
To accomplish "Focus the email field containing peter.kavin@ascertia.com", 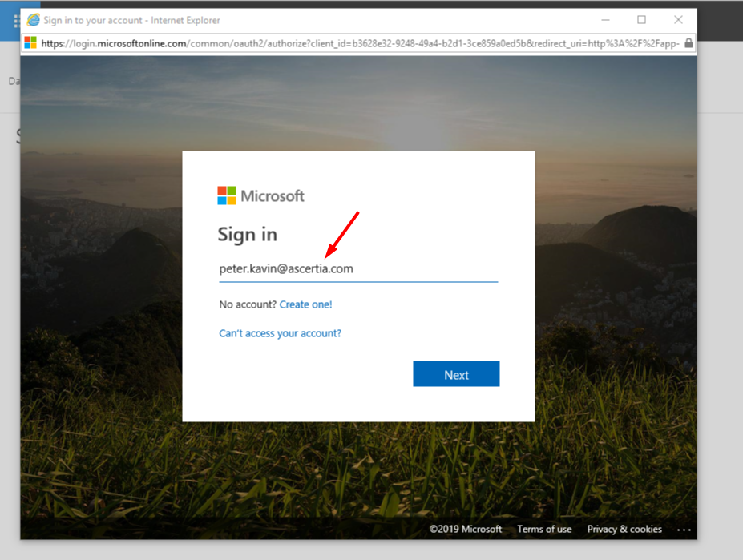I will [x=357, y=269].
